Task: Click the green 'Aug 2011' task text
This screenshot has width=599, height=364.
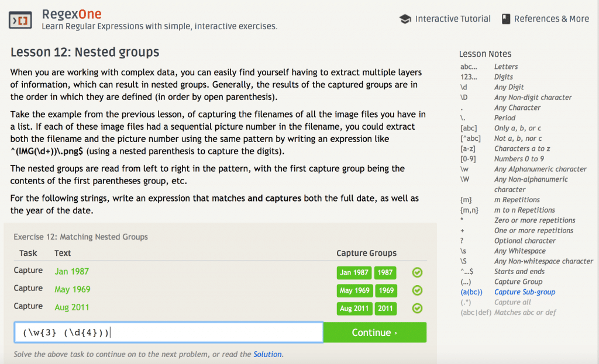Action: [x=72, y=306]
